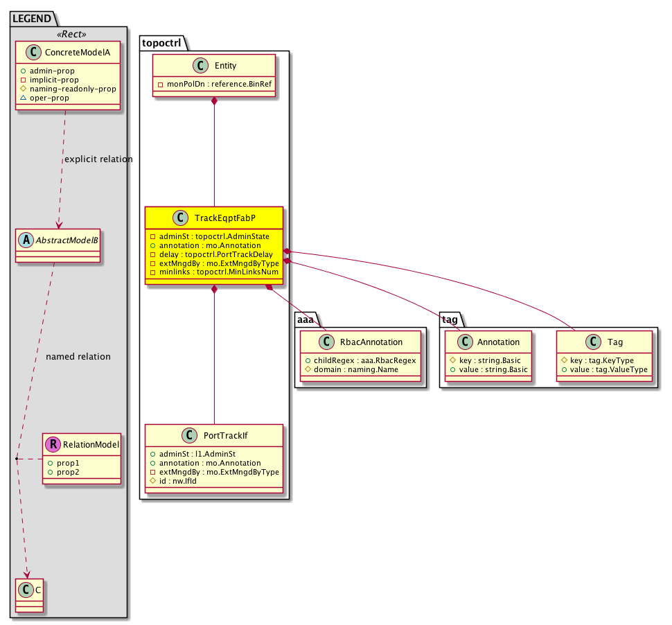Click the tag package tab label
Viewport: 672px width, 625px height.
click(x=450, y=317)
